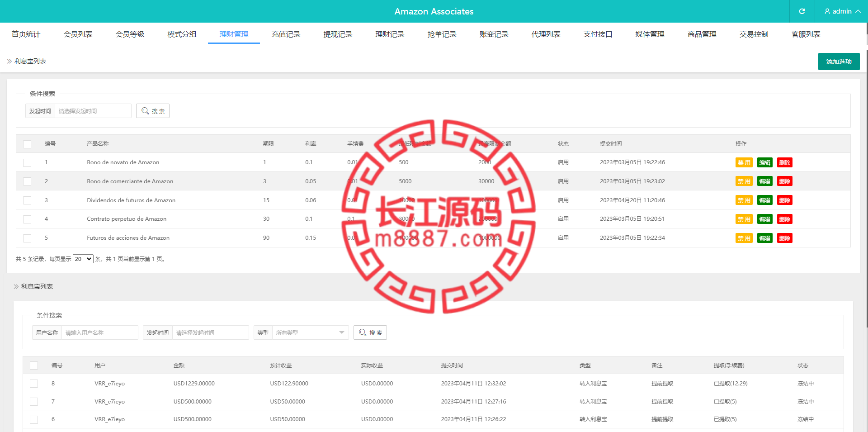Viewport: 868px width, 432px height.
Task: Check the record row number 8
Action: 34,384
